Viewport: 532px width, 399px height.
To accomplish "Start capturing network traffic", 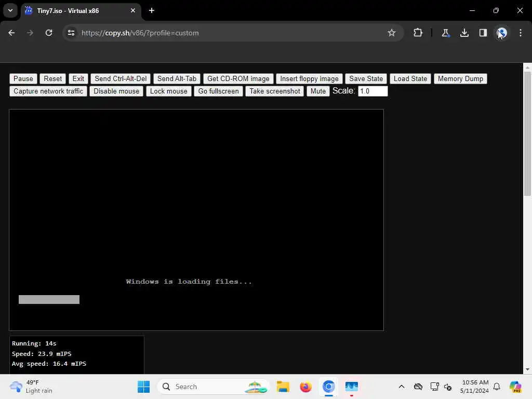I will click(x=48, y=91).
